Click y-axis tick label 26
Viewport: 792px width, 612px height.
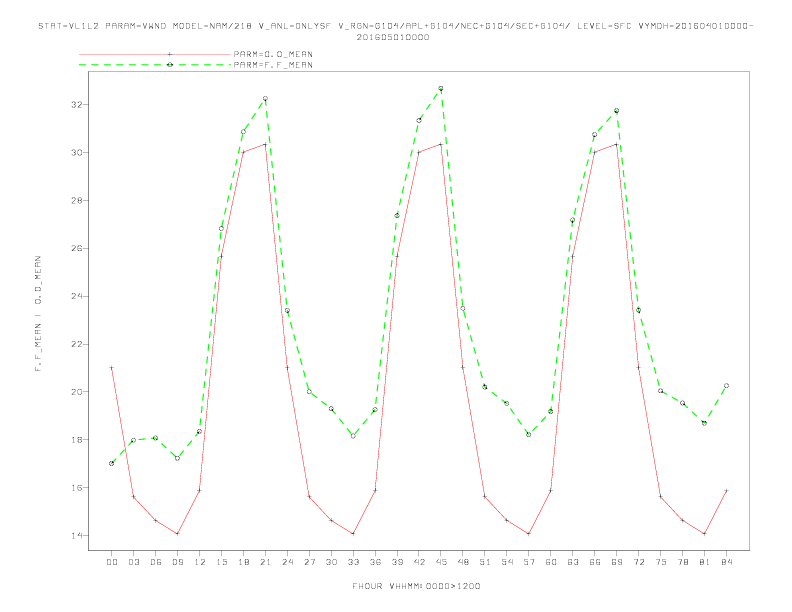coord(77,248)
